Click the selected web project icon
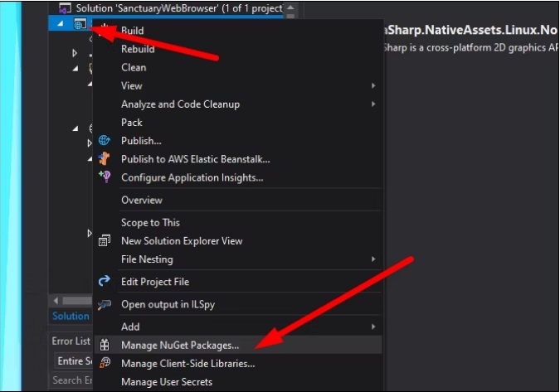 pos(80,24)
